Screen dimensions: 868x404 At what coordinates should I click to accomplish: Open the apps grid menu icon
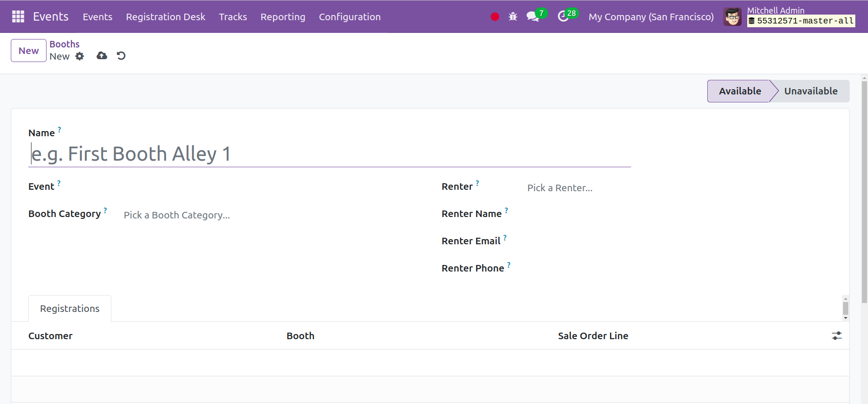tap(18, 16)
